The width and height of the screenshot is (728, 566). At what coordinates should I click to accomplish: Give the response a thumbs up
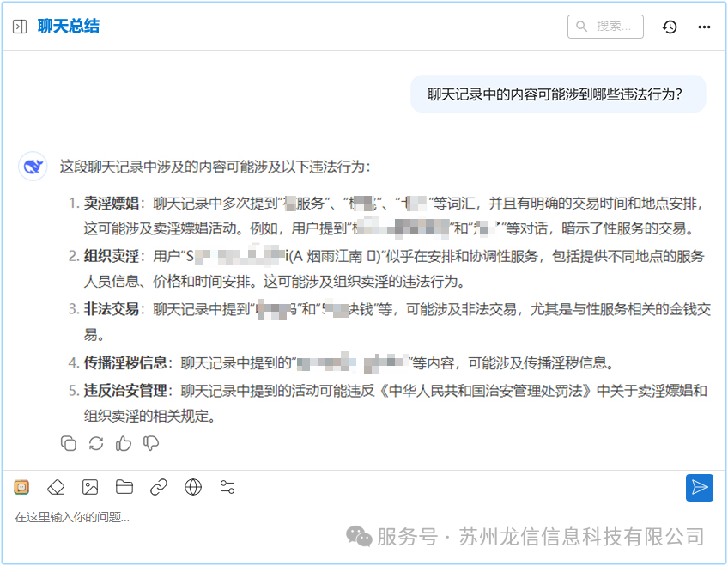[x=124, y=443]
